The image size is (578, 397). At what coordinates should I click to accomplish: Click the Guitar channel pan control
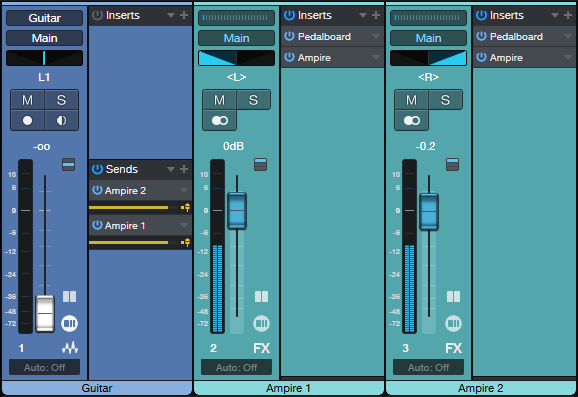tap(45, 58)
